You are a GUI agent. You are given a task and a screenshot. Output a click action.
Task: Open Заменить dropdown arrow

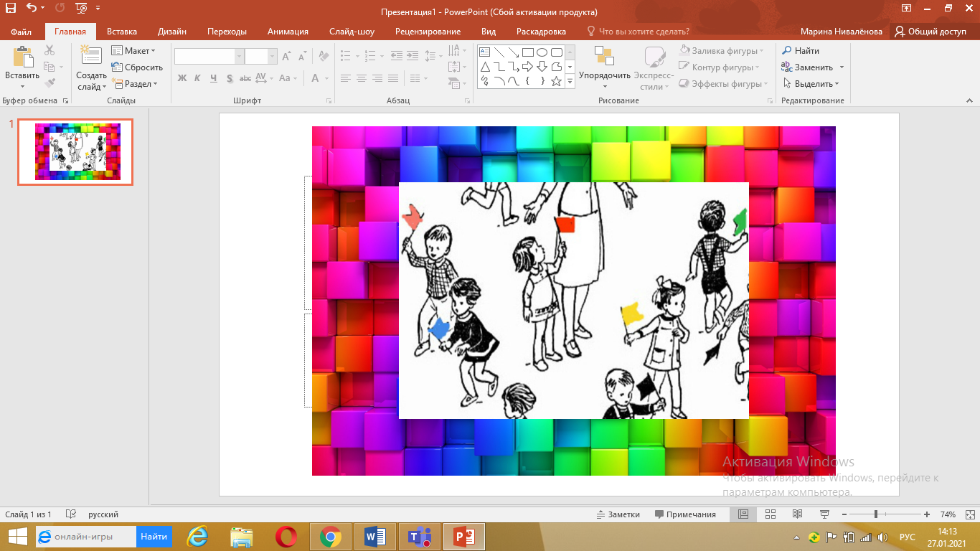(x=842, y=67)
